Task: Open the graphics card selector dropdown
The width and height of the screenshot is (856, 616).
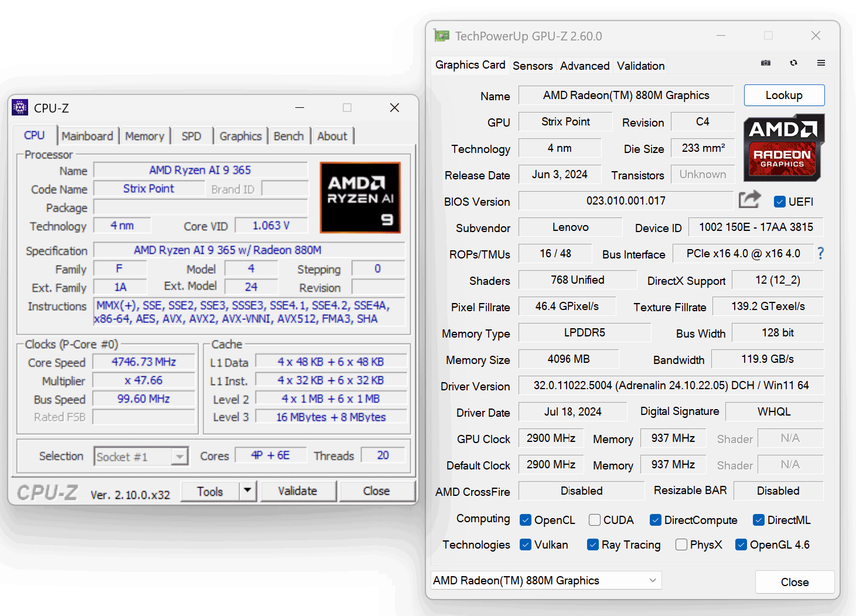Action: 653,580
